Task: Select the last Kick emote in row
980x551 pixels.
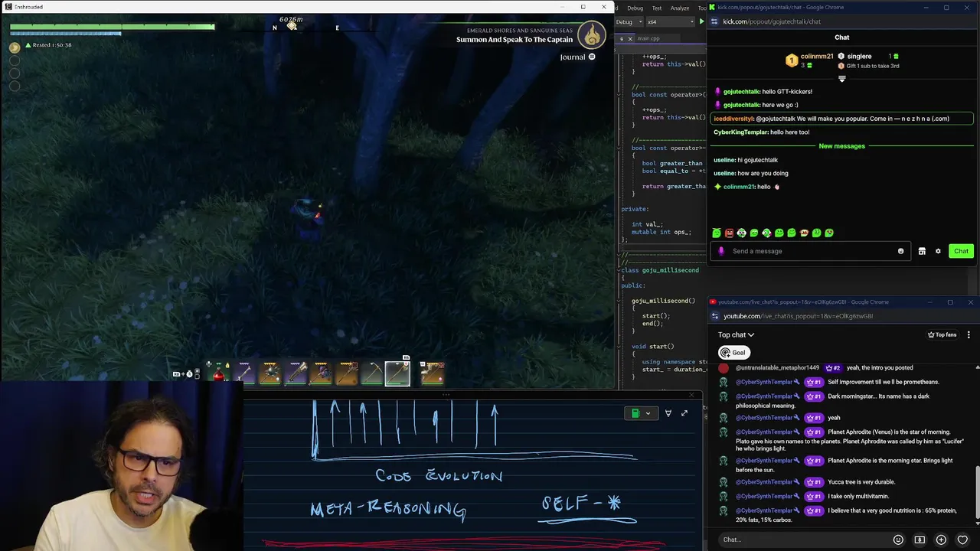Action: point(829,233)
